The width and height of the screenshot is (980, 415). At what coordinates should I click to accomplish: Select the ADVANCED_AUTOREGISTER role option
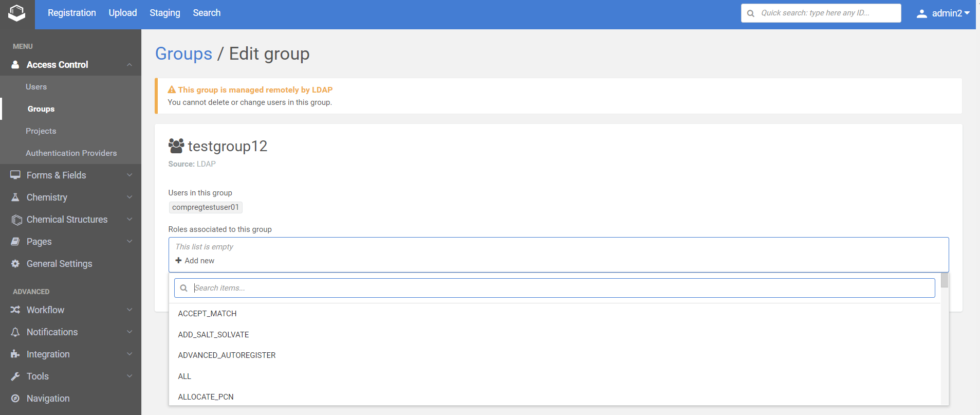(x=227, y=355)
